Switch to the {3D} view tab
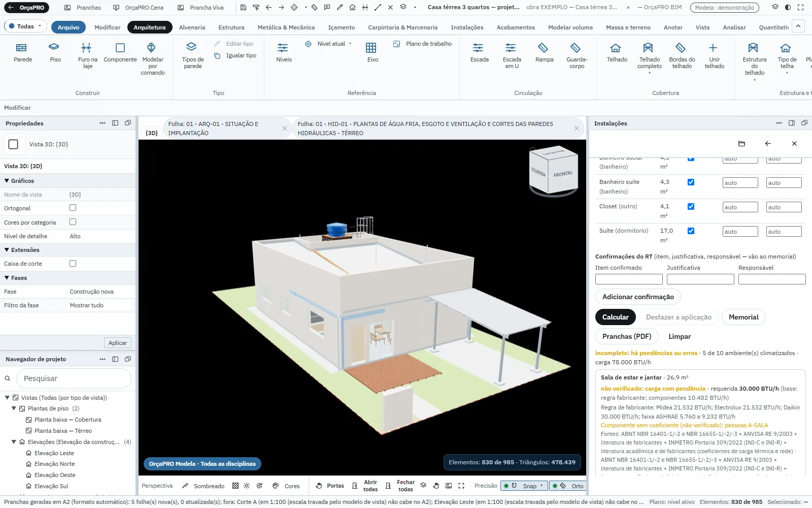The height and width of the screenshot is (508, 812). click(x=151, y=133)
